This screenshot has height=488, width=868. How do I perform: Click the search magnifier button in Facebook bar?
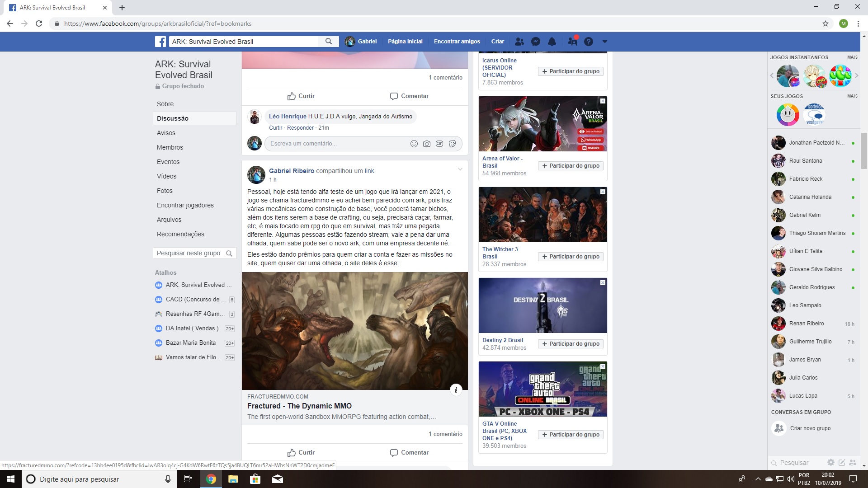(329, 42)
